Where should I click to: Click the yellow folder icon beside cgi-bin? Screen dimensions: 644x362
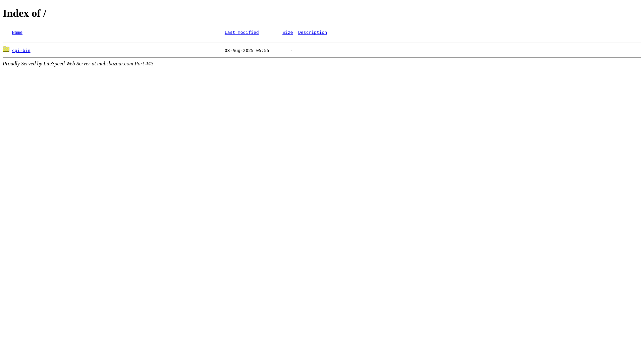[x=6, y=49]
